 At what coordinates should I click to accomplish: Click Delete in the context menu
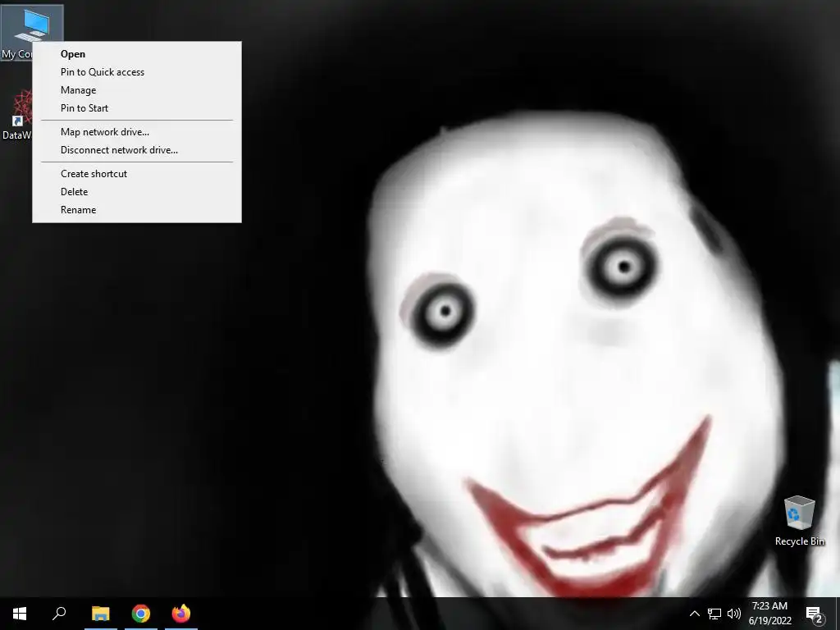tap(137, 192)
